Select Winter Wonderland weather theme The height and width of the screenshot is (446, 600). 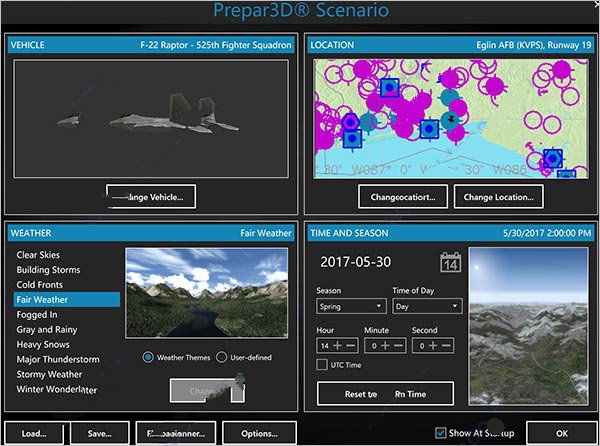coord(67,389)
